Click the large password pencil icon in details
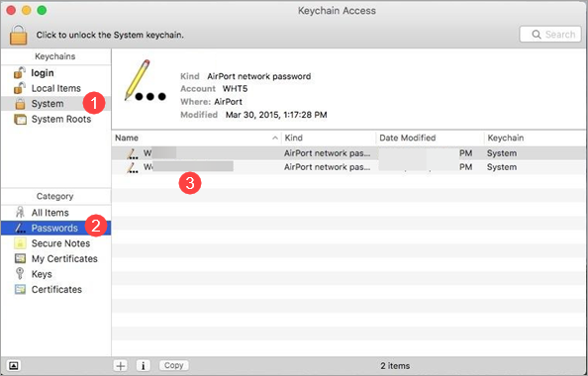588x376 pixels. point(146,81)
